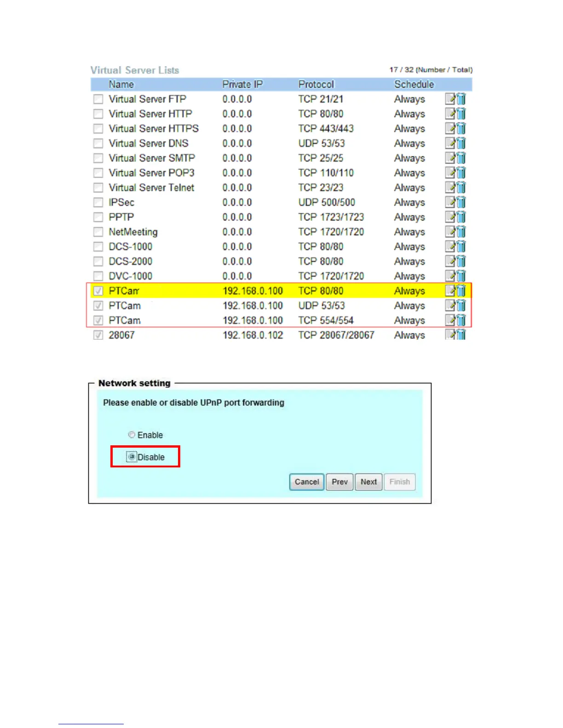Edit the PTCam TCP 80/80 entry

pos(450,290)
